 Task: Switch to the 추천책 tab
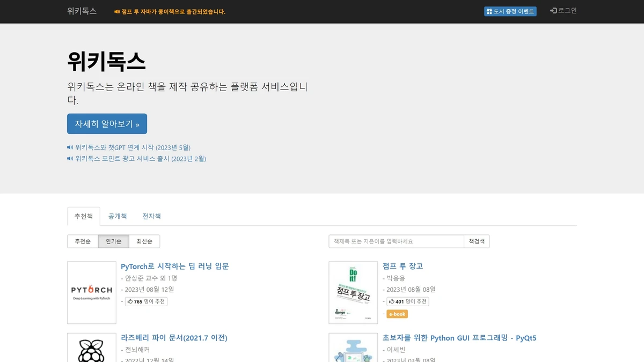point(84,216)
